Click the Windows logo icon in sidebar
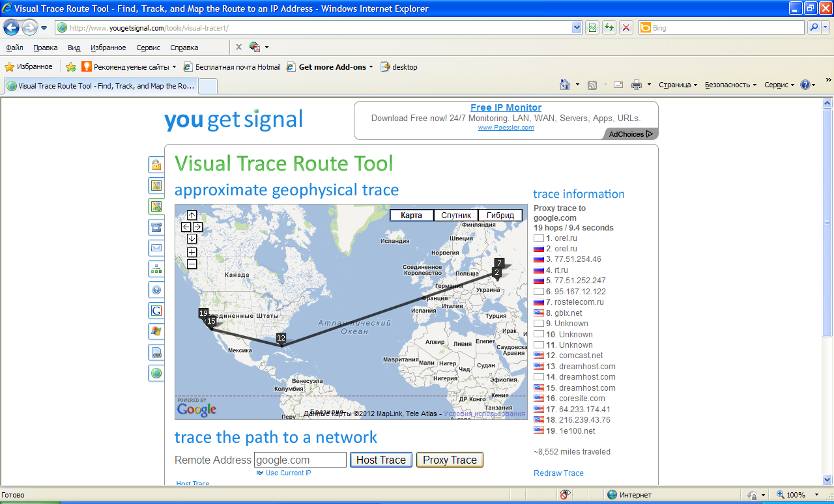This screenshot has width=834, height=504. [x=156, y=331]
